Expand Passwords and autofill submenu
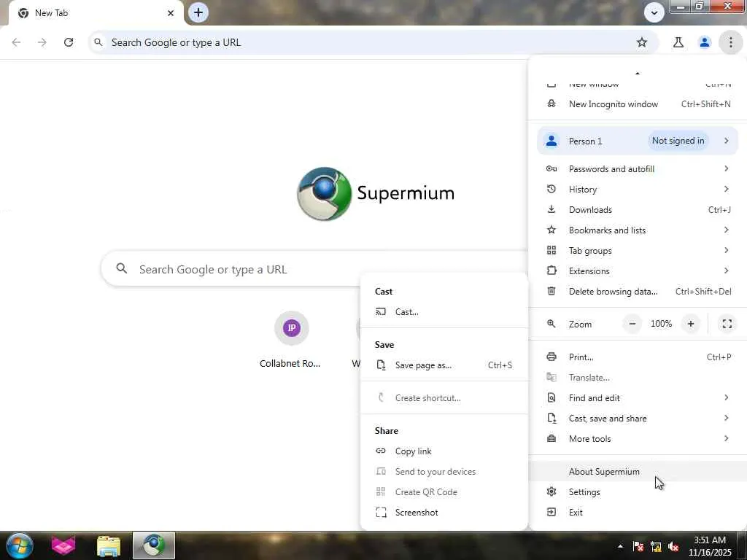Image resolution: width=747 pixels, height=560 pixels. tap(638, 168)
